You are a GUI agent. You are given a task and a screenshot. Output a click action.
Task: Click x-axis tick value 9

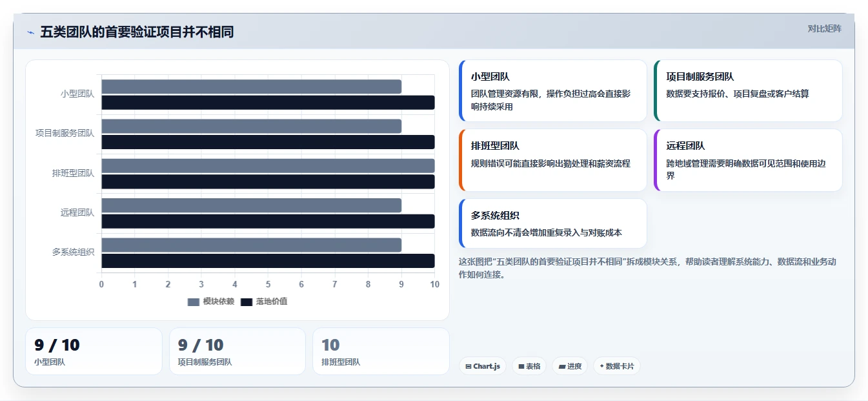(401, 284)
